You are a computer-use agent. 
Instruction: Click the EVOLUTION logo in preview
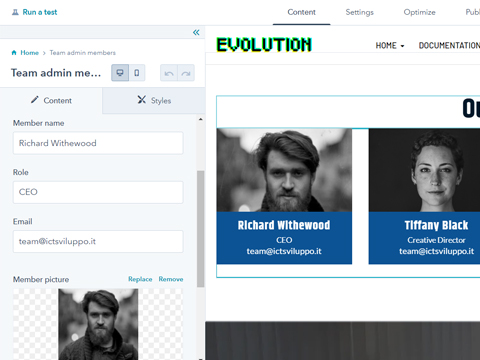click(x=264, y=45)
